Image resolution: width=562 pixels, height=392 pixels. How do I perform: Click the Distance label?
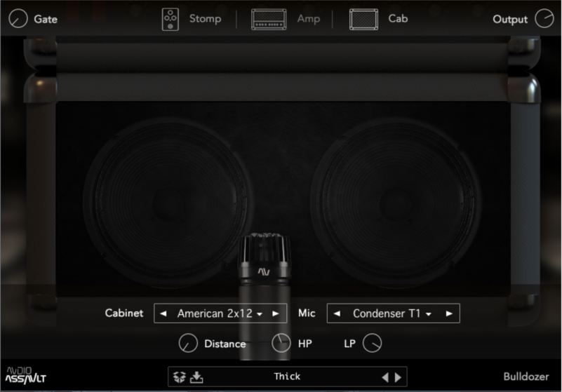click(225, 344)
